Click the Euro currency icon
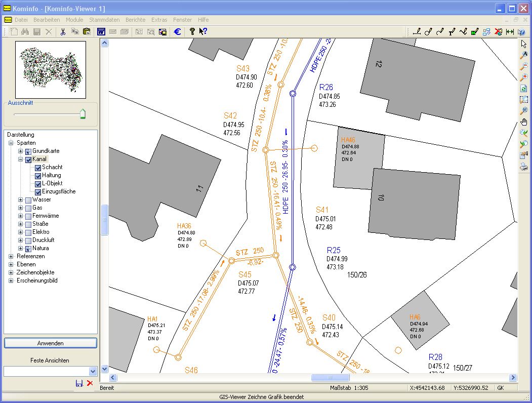The image size is (532, 403). [177, 31]
